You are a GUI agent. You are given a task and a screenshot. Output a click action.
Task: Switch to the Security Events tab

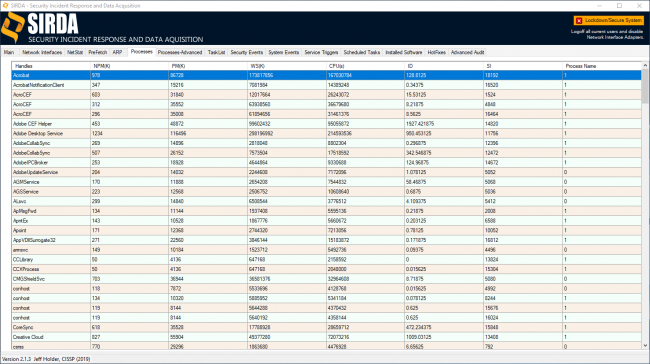[x=247, y=52]
